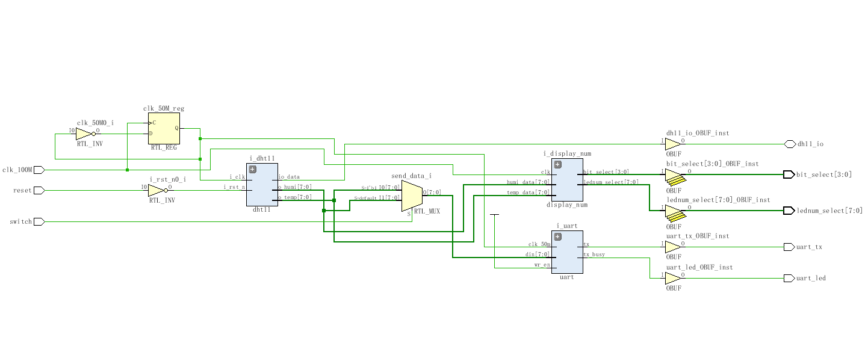Click the uart_led output port
The image size is (868, 358).
tap(789, 278)
